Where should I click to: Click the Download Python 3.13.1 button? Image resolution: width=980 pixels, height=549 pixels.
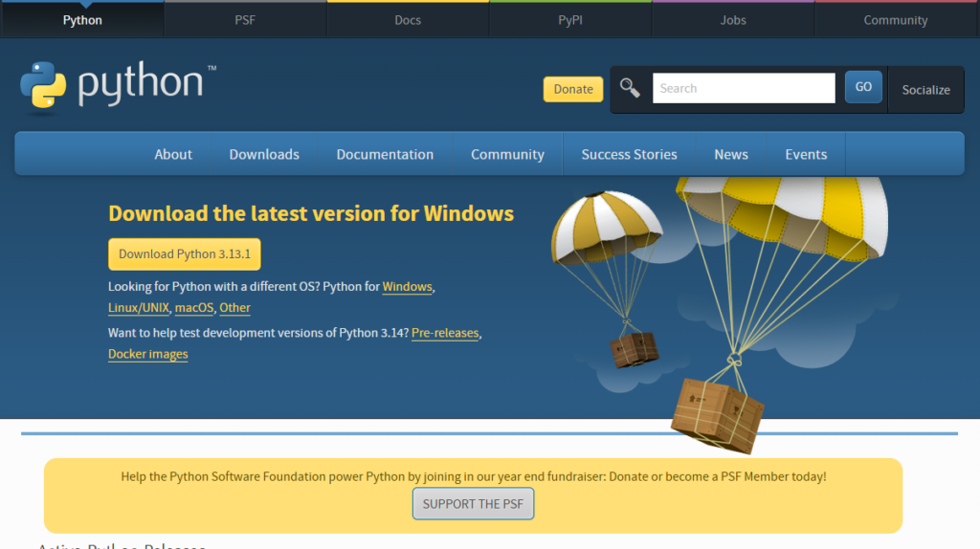184,254
